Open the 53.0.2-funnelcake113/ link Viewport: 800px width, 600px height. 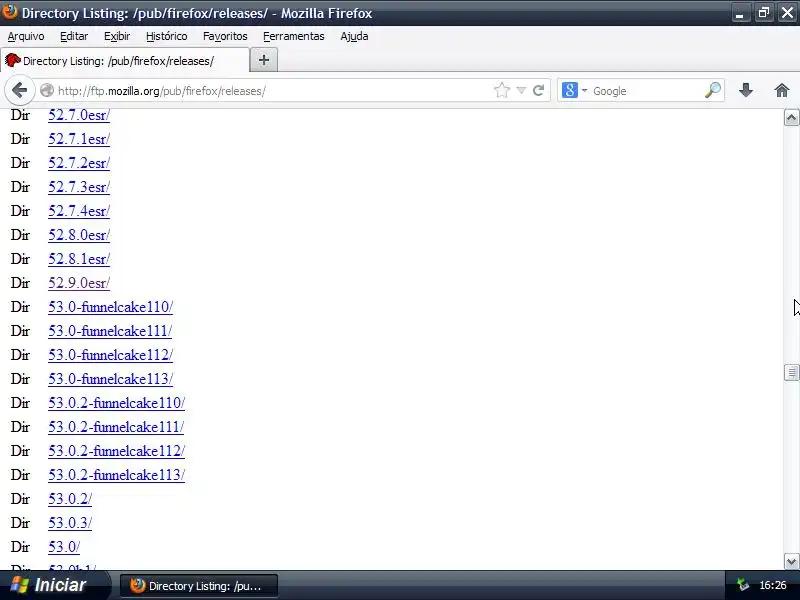click(x=117, y=475)
